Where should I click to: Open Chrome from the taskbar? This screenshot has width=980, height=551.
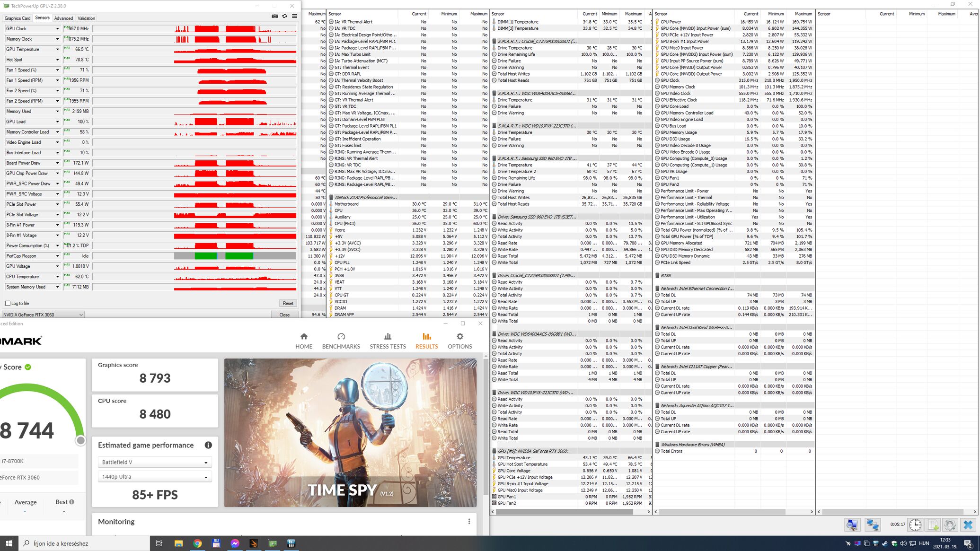point(197,543)
